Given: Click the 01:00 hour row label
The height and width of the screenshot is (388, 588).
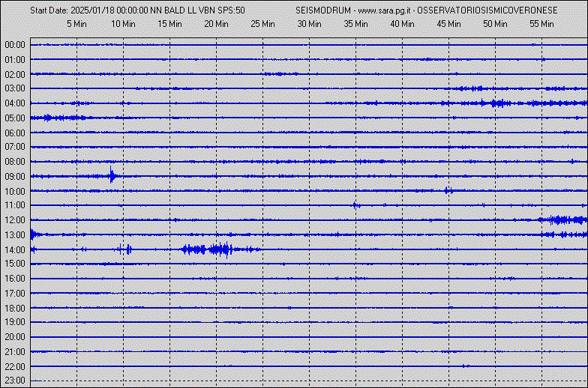Looking at the screenshot, I should coord(15,60).
